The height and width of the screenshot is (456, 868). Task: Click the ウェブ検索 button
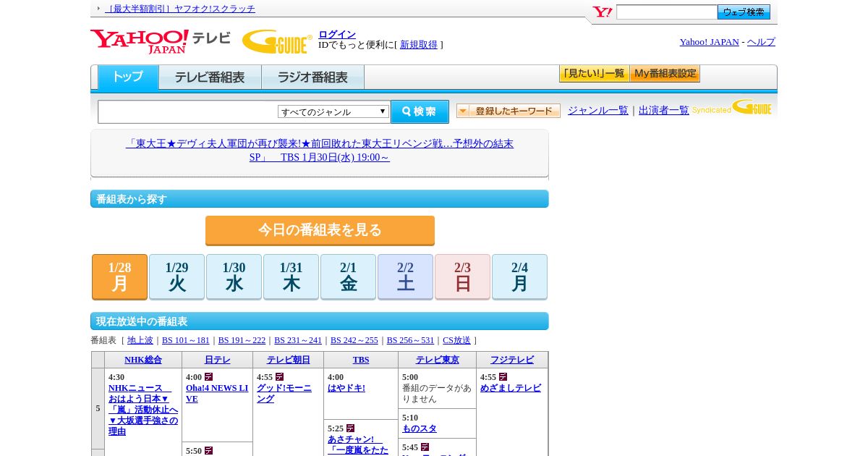coord(744,12)
